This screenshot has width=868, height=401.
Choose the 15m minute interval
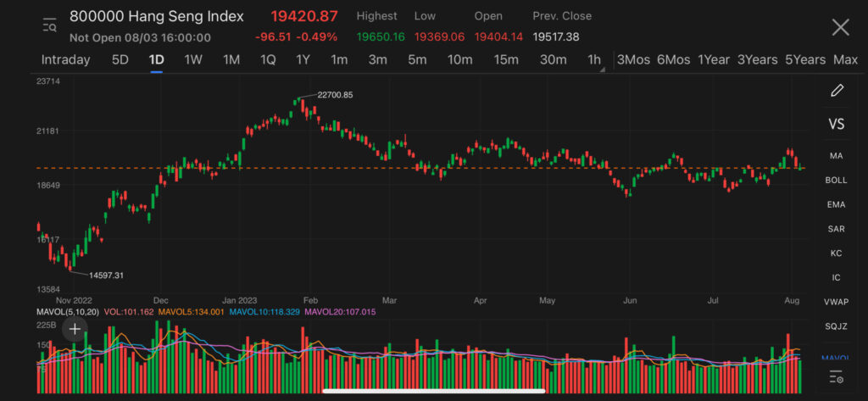click(x=506, y=60)
